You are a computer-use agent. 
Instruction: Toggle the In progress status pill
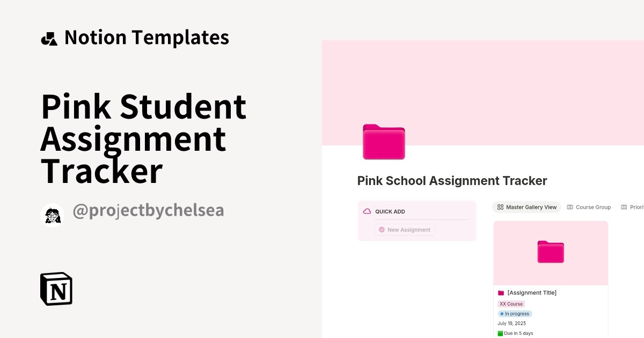[x=515, y=314]
